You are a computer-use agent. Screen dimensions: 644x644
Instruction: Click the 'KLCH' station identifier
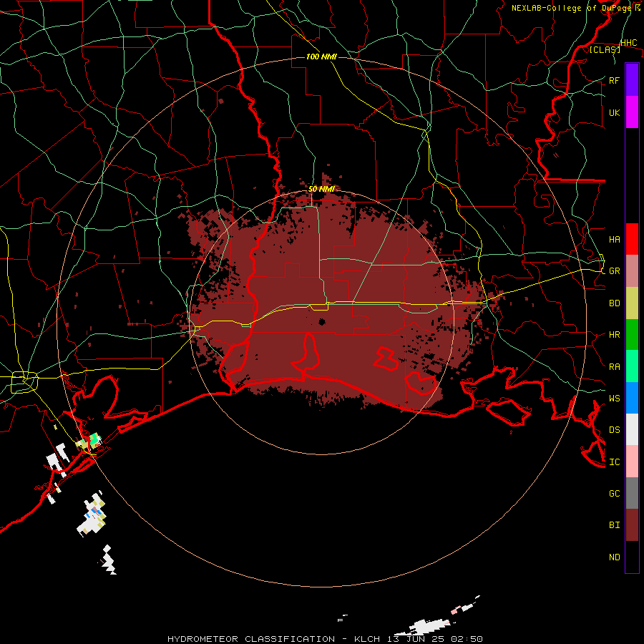click(366, 639)
